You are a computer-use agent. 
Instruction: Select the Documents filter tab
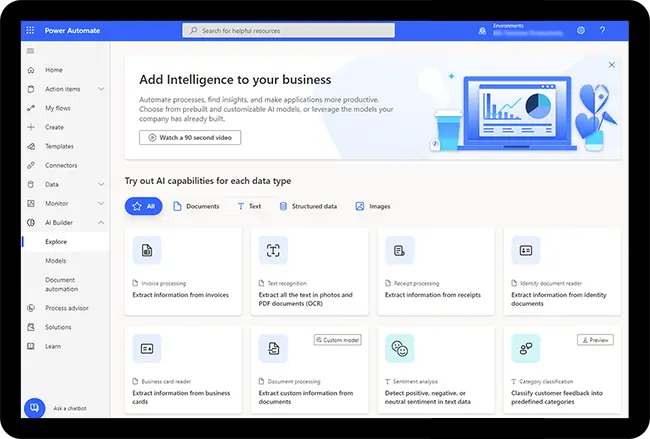pyautogui.click(x=196, y=206)
